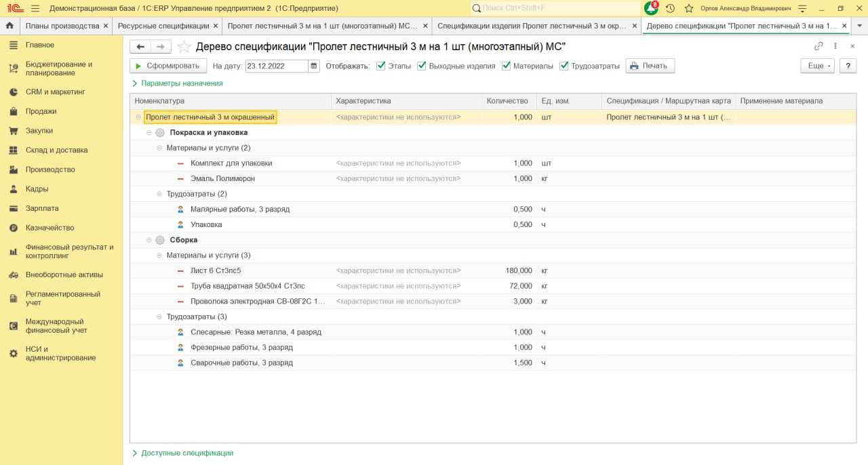The width and height of the screenshot is (868, 465).
Task: Click the Печать button
Action: 650,66
